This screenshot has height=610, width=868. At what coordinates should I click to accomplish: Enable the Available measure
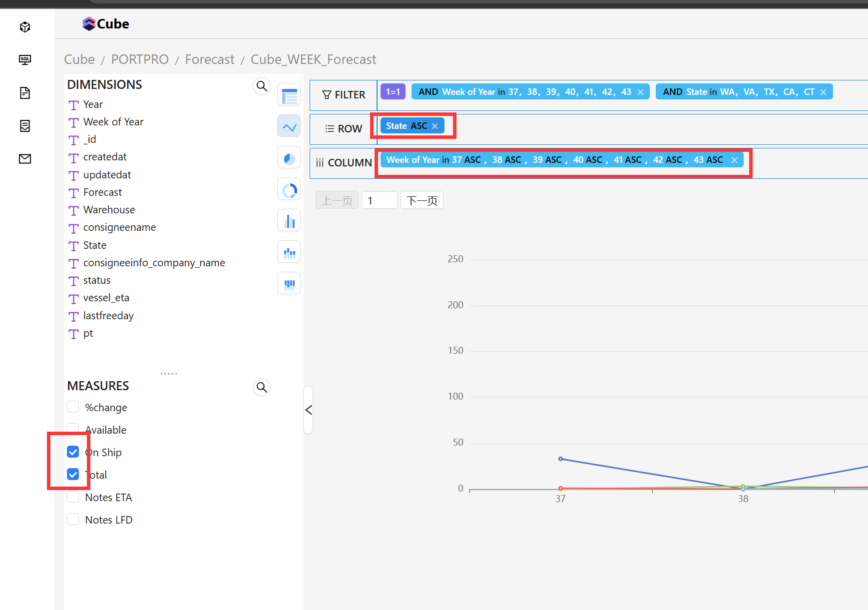pyautogui.click(x=73, y=430)
